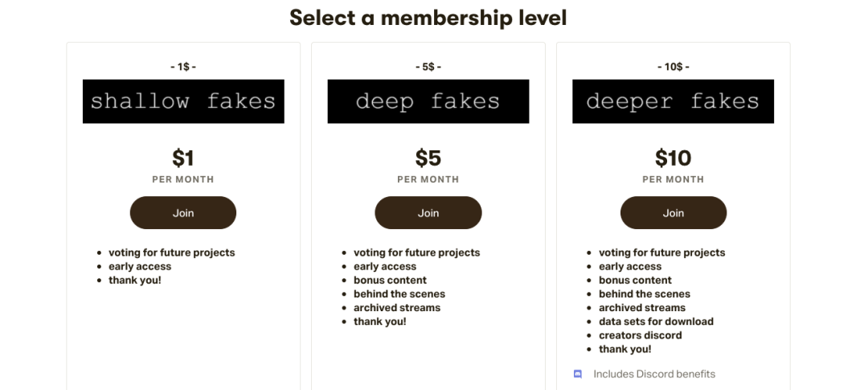The height and width of the screenshot is (390, 868).
Task: Click the '- 10$ -' tier title
Action: pos(674,67)
